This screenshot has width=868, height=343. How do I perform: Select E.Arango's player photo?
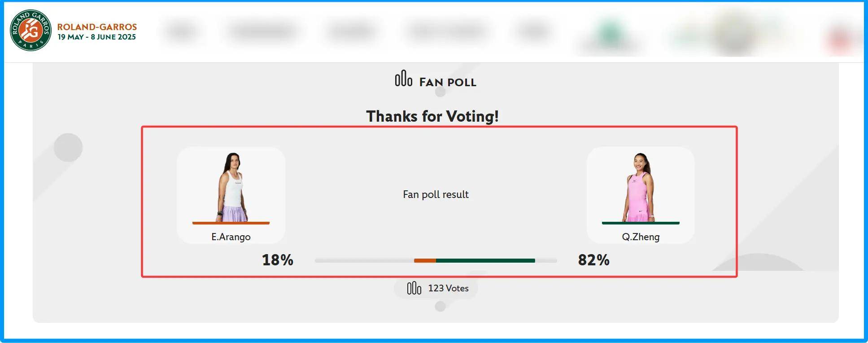(x=231, y=187)
